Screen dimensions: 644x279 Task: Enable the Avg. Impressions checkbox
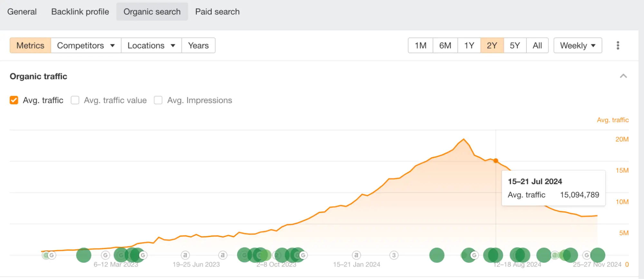coord(158,100)
